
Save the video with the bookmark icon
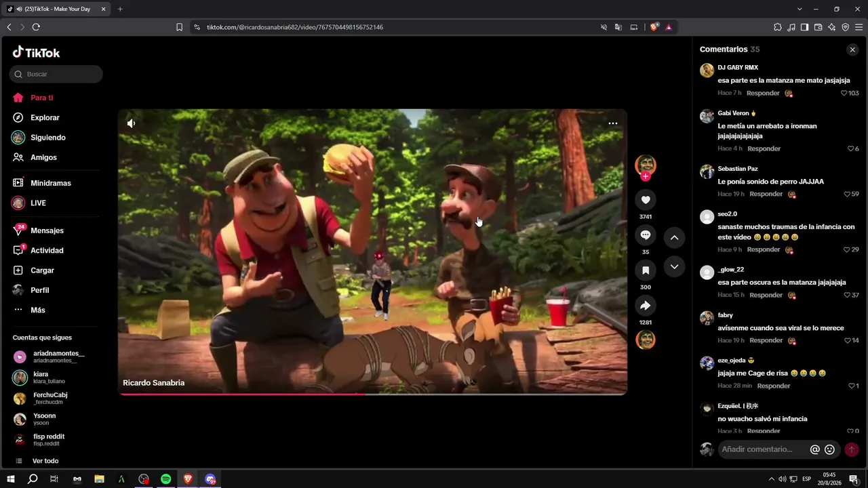[x=646, y=270]
